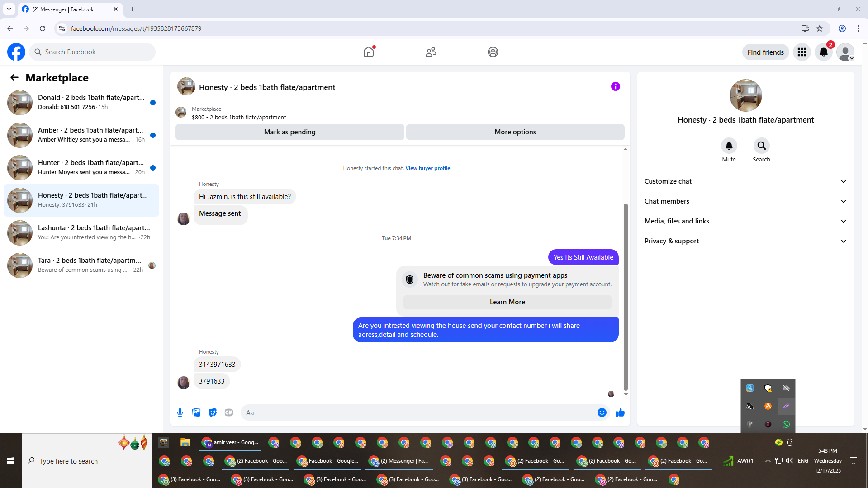Viewport: 868px width, 488px height.
Task: Attach a photo file icon
Action: coord(196,412)
